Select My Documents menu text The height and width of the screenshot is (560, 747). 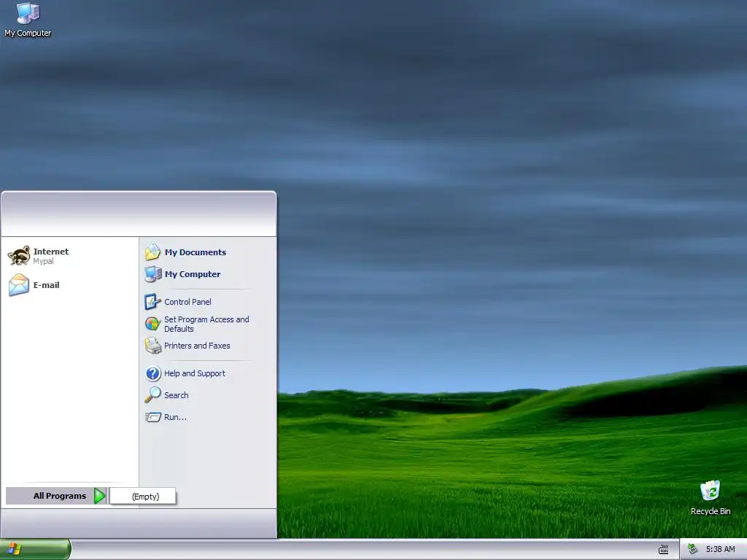(196, 252)
